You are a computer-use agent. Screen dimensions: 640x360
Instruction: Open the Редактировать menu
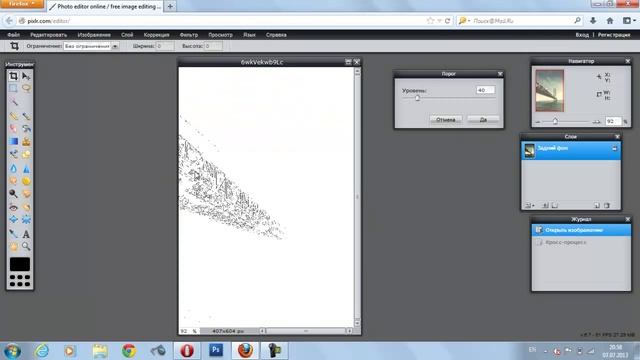pyautogui.click(x=49, y=35)
